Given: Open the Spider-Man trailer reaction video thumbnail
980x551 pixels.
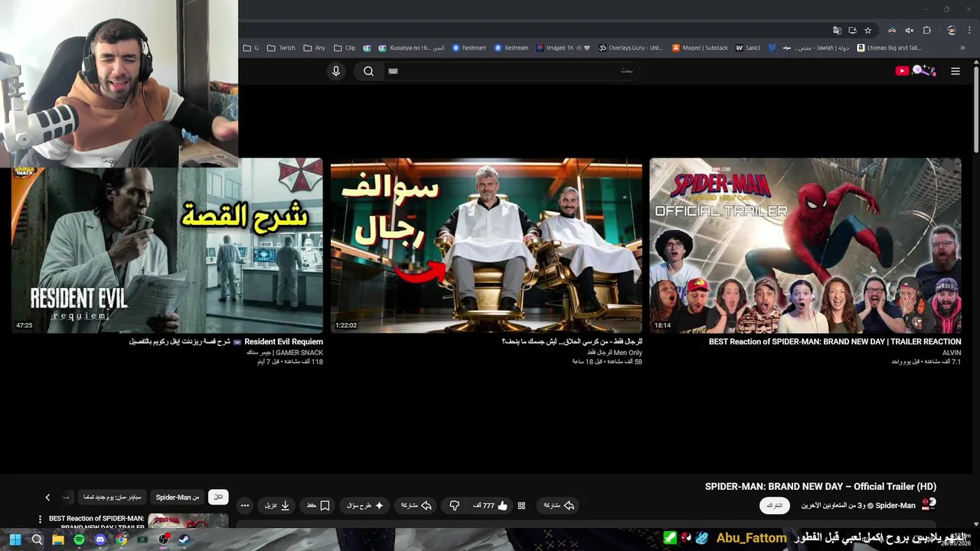Looking at the screenshot, I should 805,246.
